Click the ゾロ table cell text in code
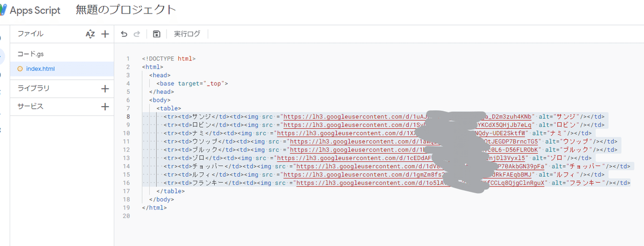This screenshot has height=246, width=644. 199,158
